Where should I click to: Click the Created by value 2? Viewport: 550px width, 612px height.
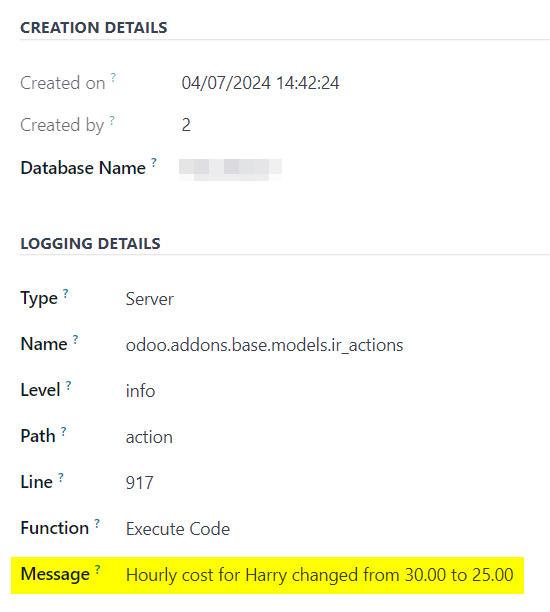186,125
